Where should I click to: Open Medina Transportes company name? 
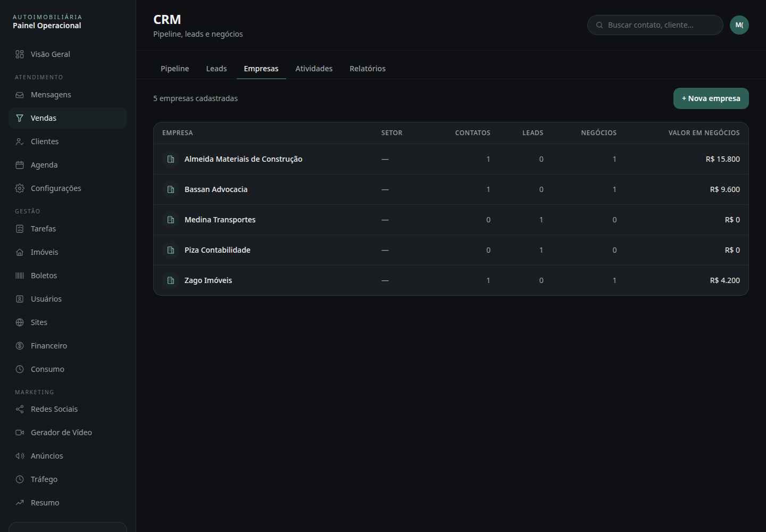(220, 220)
